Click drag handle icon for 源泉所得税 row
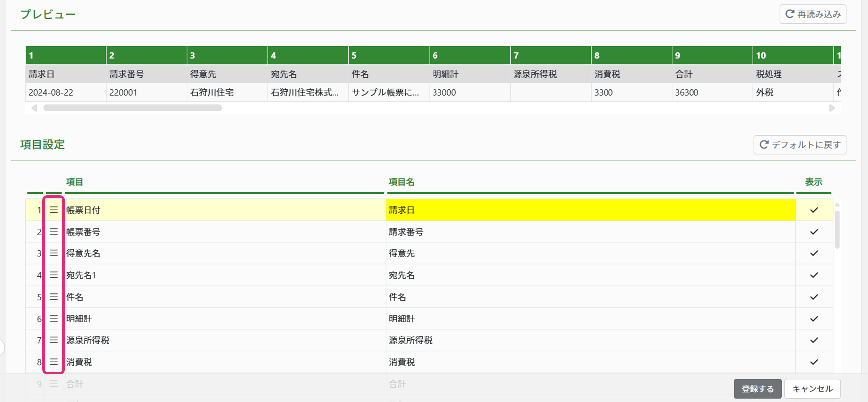868x402 pixels. tap(54, 340)
